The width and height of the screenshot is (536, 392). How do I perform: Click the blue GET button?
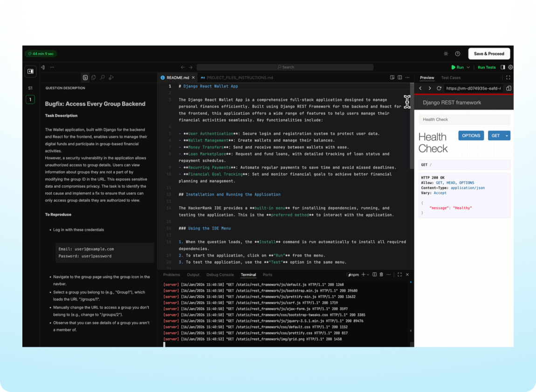tap(495, 136)
